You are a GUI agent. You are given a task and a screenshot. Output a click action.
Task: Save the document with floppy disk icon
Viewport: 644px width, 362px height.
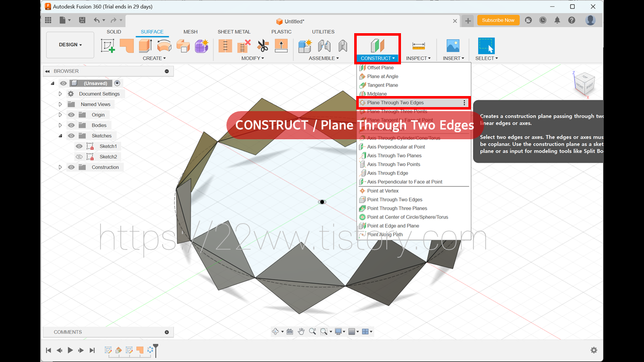click(82, 20)
